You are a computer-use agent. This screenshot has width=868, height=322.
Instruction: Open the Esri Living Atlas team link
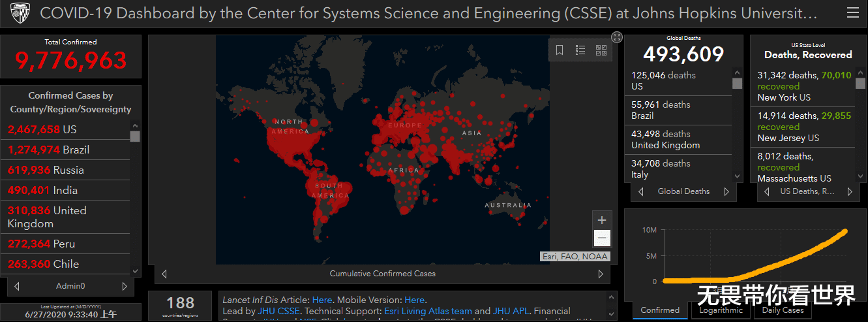click(428, 311)
